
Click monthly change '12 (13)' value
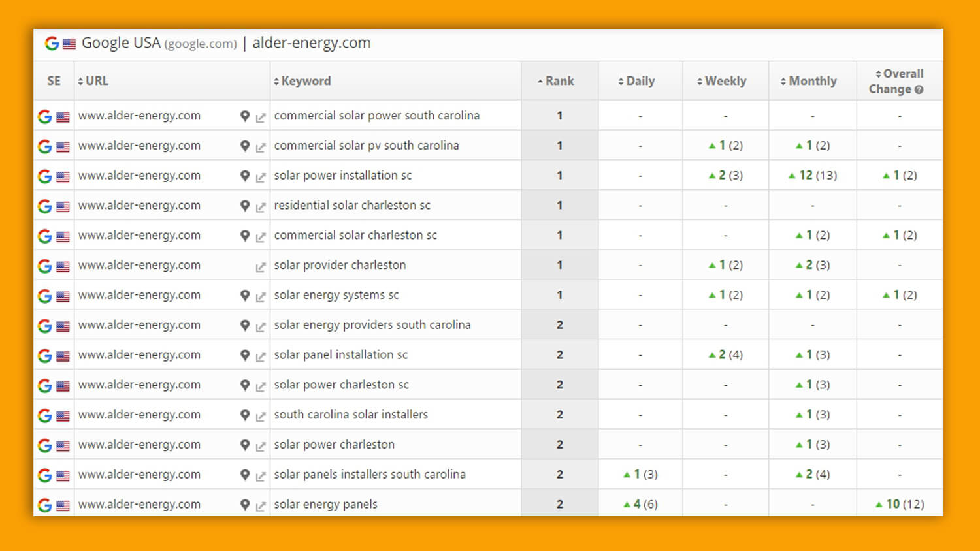click(x=813, y=175)
